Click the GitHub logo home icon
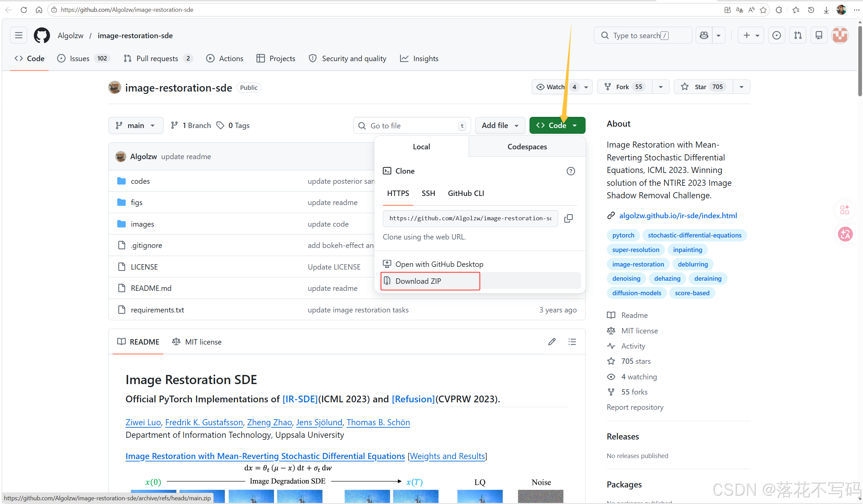The width and height of the screenshot is (863, 504). [x=42, y=35]
